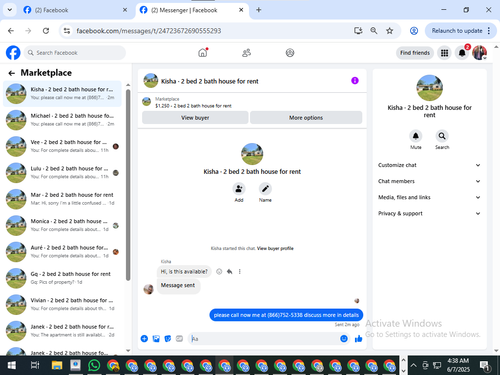This screenshot has width=500, height=375.
Task: Open the account profile picture menu
Action: coord(479,53)
